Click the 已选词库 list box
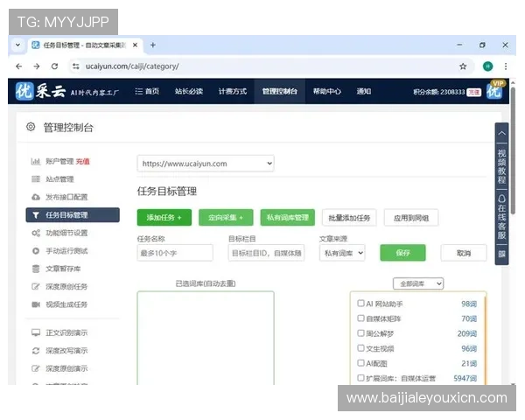Screen dimensions: 525x420 pos(206,338)
